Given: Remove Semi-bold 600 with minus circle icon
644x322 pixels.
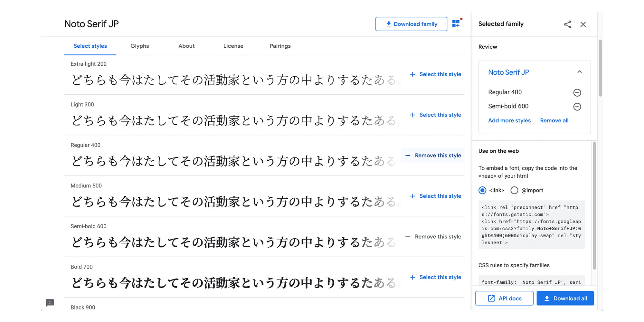Looking at the screenshot, I should tap(577, 107).
